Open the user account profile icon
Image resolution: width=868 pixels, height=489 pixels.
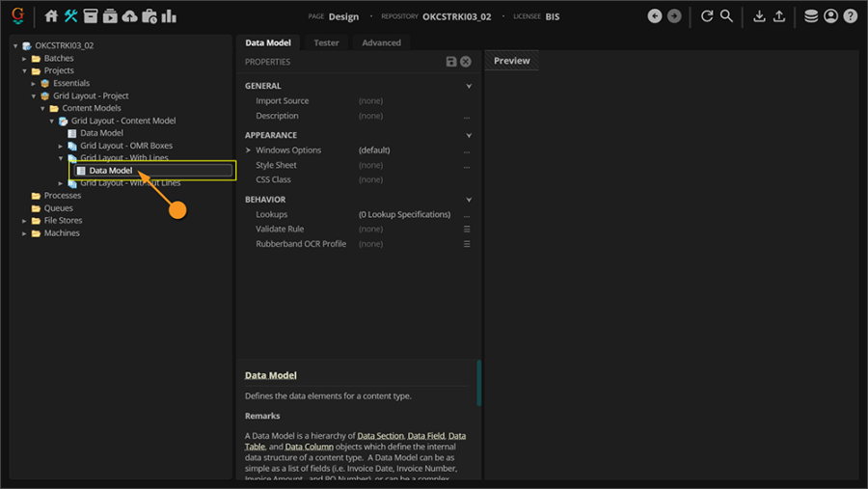tap(830, 16)
